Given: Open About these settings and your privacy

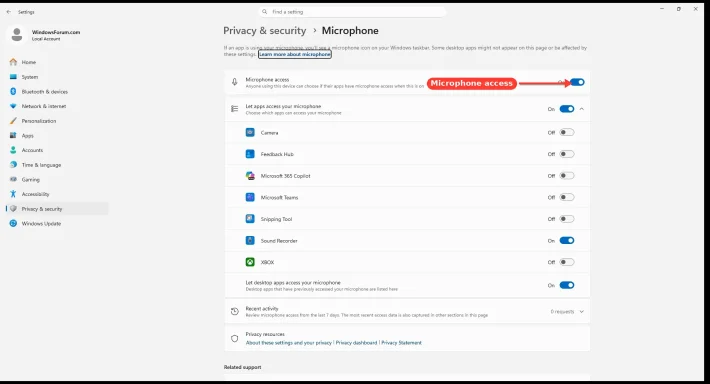Looking at the screenshot, I should tap(289, 343).
